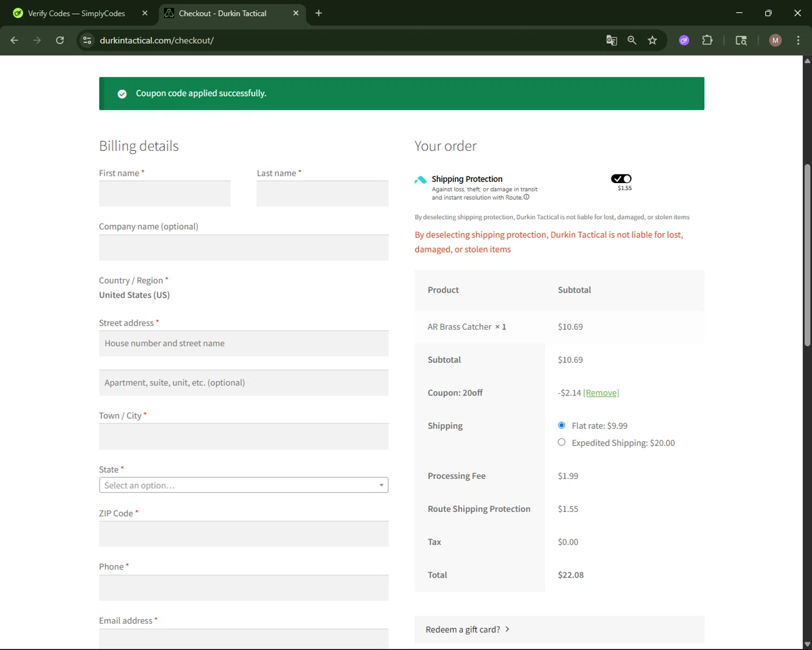Open the translate page icon
The height and width of the screenshot is (650, 812).
(612, 40)
